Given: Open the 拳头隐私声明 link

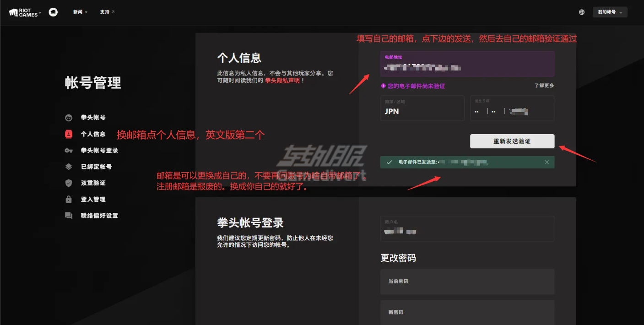Looking at the screenshot, I should click(282, 81).
